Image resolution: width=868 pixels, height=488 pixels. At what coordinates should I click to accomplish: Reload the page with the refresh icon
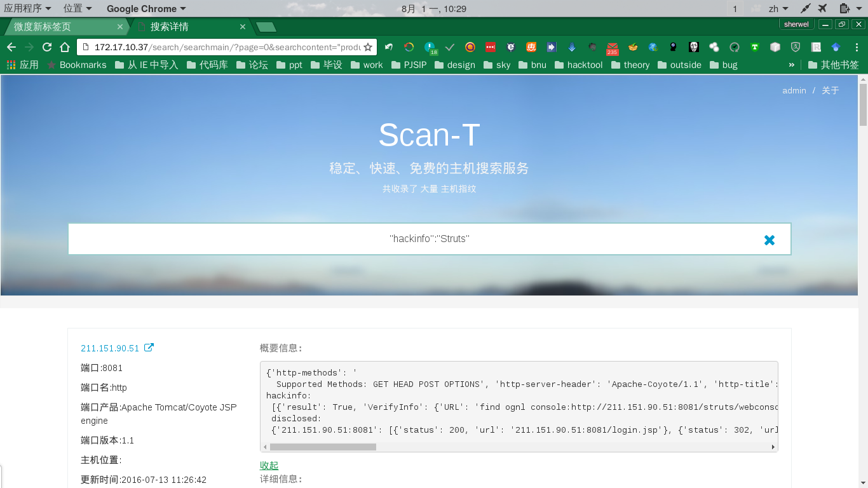pyautogui.click(x=46, y=47)
